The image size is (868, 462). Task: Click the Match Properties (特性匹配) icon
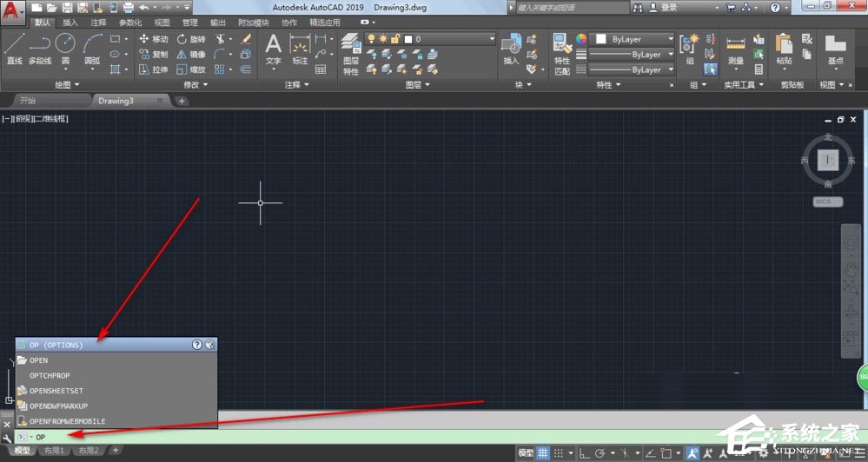click(x=562, y=52)
